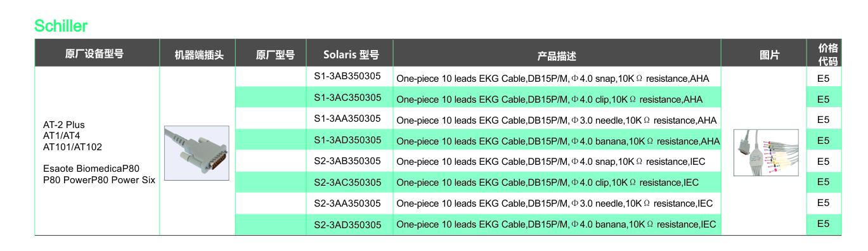868x251 pixels.
Task: Select model S2-3AD350305
Action: point(347,225)
